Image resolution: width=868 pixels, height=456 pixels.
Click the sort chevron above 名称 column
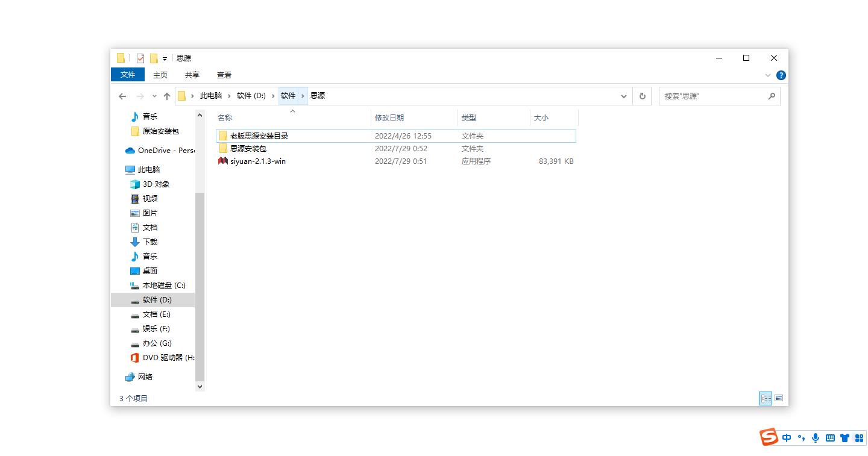click(x=293, y=111)
